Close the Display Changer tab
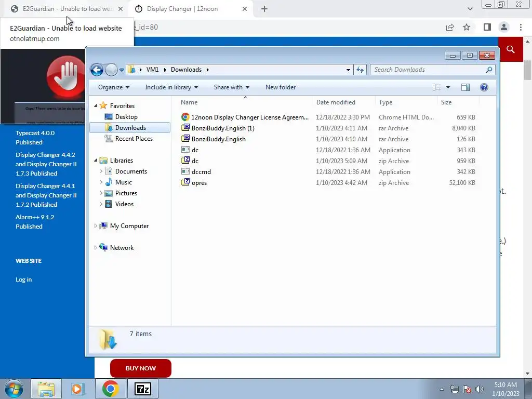532x399 pixels. (245, 9)
